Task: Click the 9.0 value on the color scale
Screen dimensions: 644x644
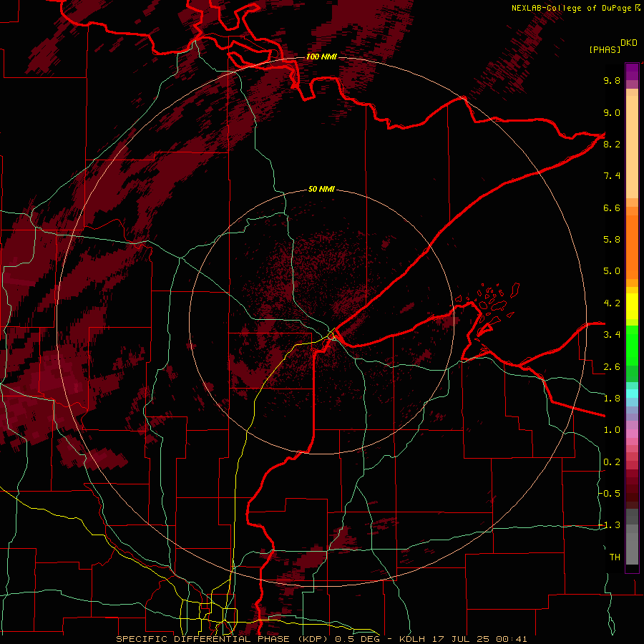Action: tap(612, 112)
